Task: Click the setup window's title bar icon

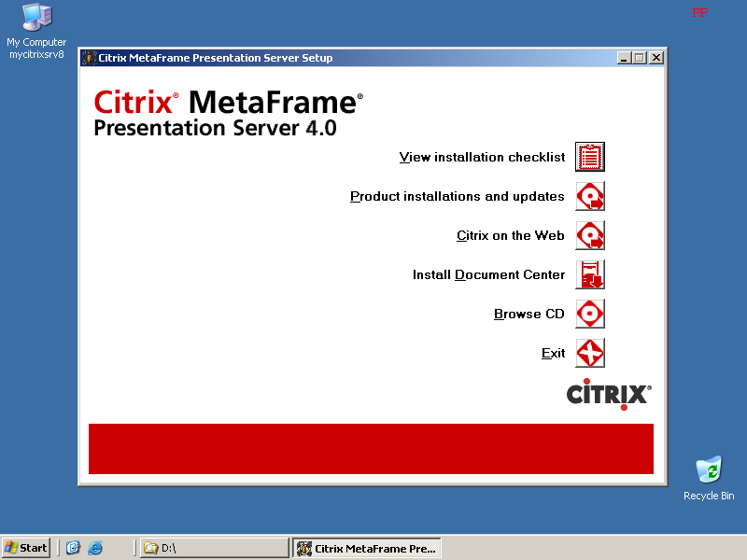Action: (90, 58)
